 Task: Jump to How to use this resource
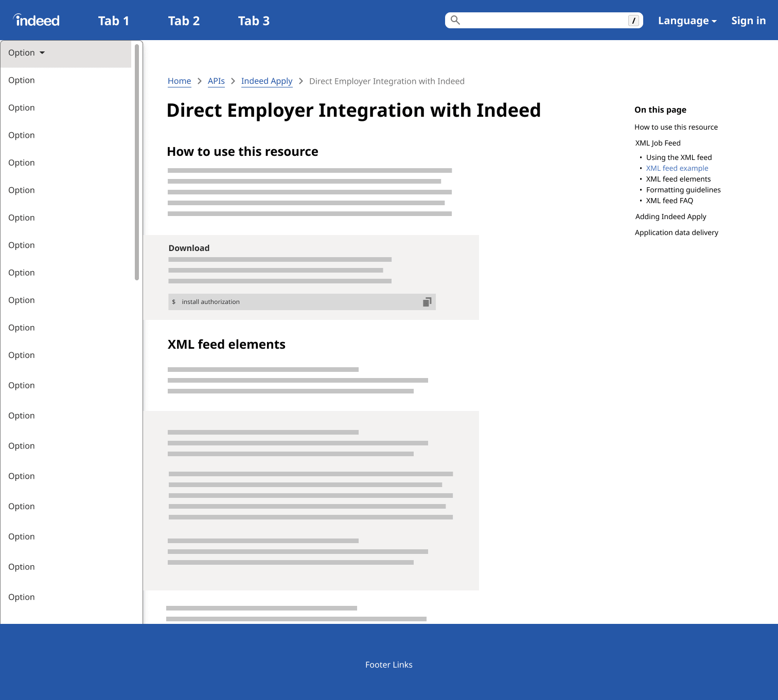pos(676,127)
